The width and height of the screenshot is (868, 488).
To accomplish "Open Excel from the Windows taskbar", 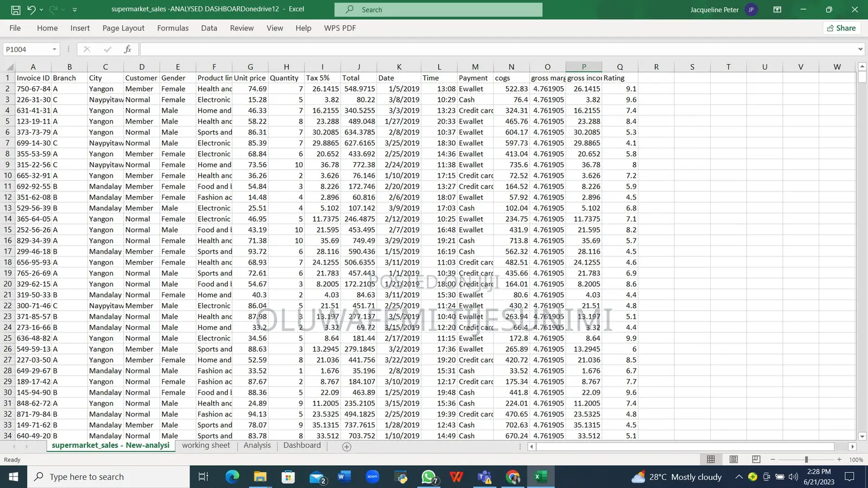I will click(540, 477).
